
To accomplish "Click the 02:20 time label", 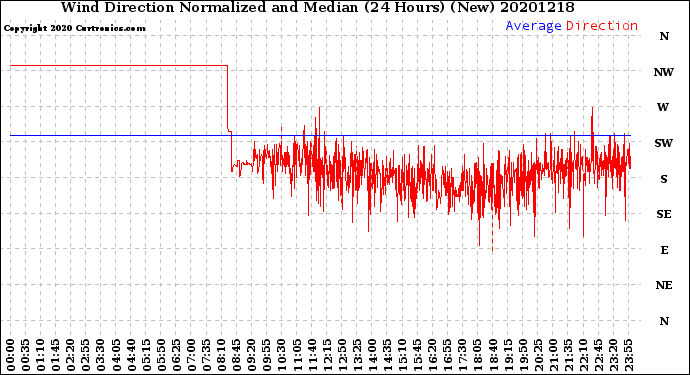I will (x=71, y=356).
